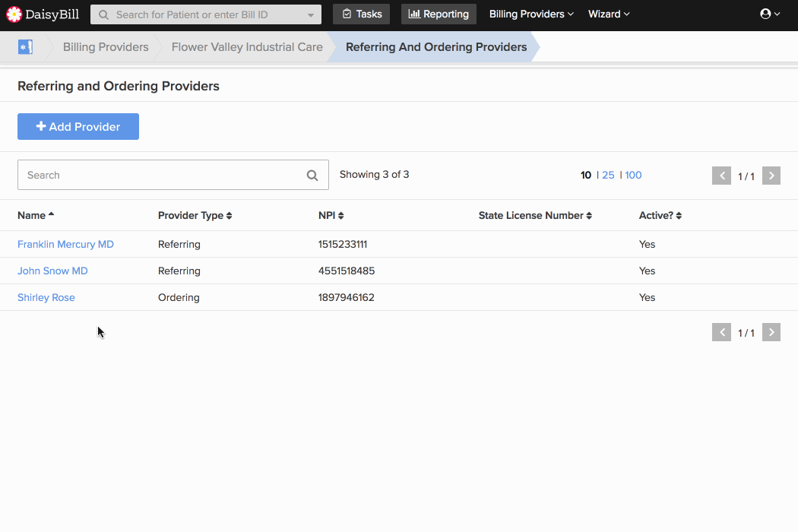Sort by State License Number
The image size is (798, 532).
535,215
